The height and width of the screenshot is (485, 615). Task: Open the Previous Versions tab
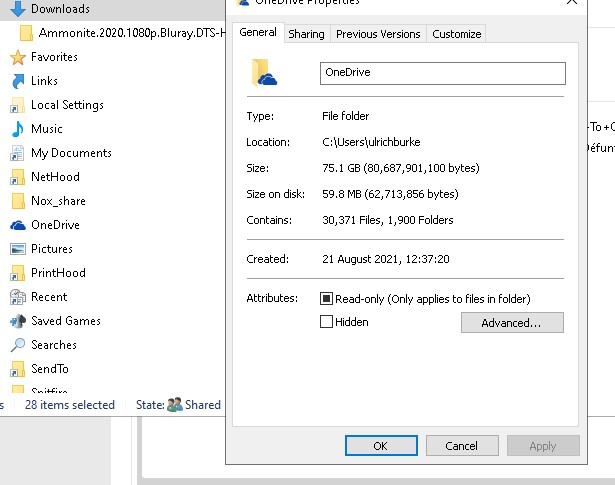[x=378, y=34]
